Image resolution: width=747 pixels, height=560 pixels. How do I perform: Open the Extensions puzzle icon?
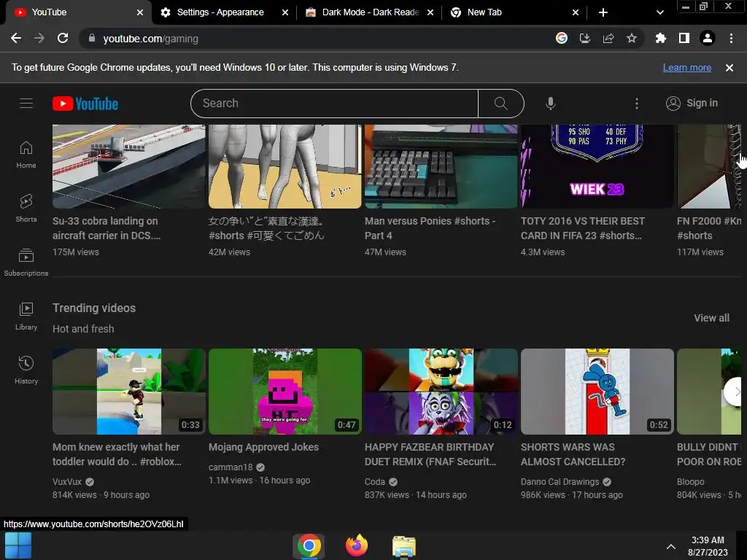point(661,38)
